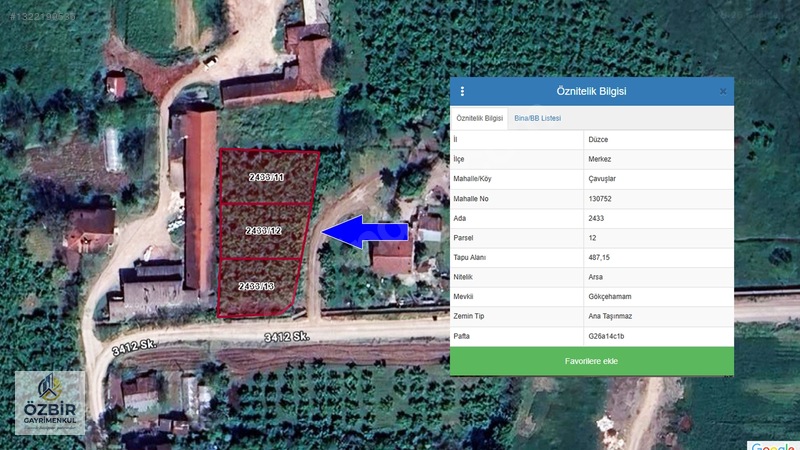This screenshot has height=450, width=800.
Task: Click the Pafta value G26a14c1b
Action: point(606,336)
